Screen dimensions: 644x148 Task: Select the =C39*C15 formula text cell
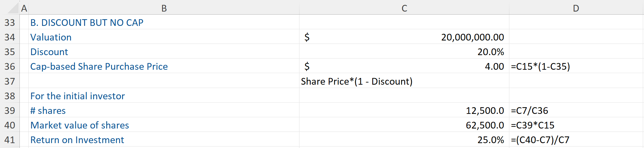[533, 125]
